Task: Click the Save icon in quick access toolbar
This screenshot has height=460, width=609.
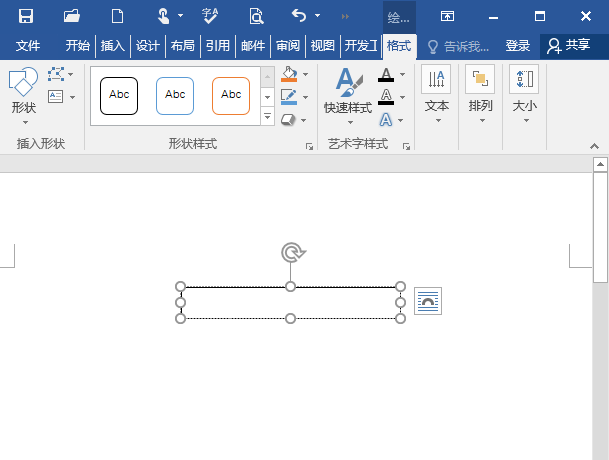Action: (26, 16)
